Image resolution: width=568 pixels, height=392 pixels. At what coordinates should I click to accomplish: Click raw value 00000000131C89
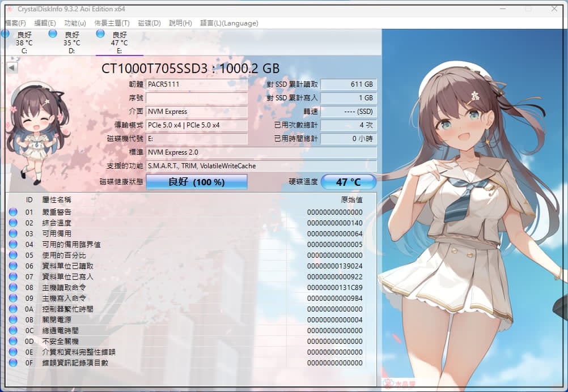point(334,287)
